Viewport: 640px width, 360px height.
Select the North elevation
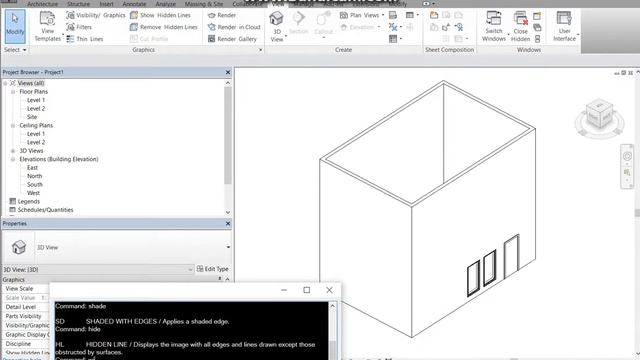34,176
